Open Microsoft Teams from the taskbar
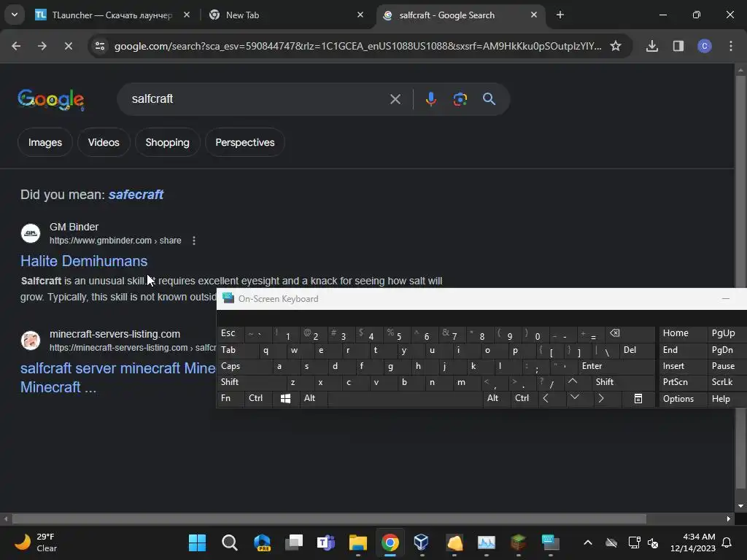Image resolution: width=747 pixels, height=560 pixels. (x=326, y=542)
